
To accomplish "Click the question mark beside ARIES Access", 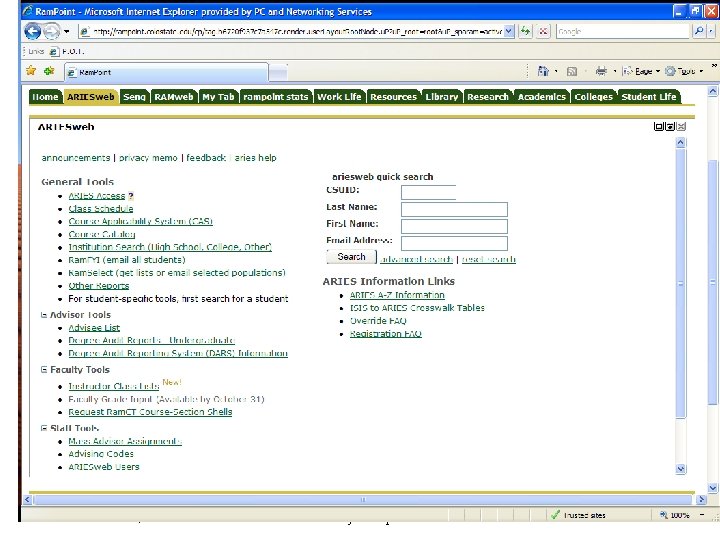I will coord(130,196).
